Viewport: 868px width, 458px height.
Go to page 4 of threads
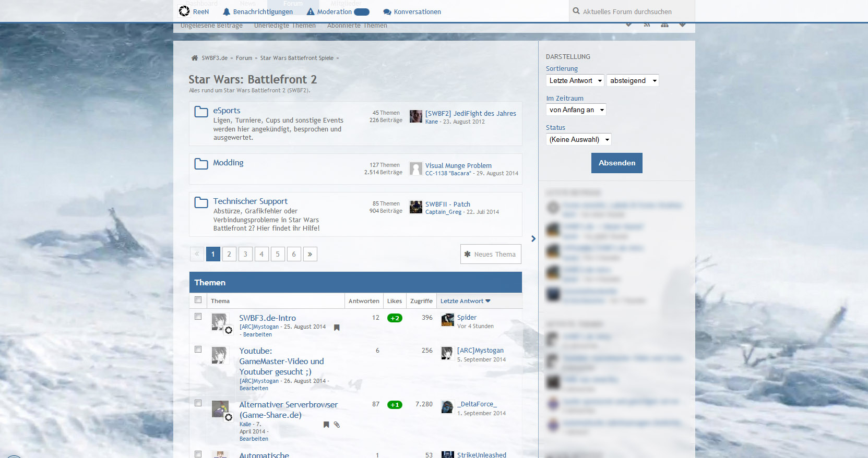click(261, 254)
